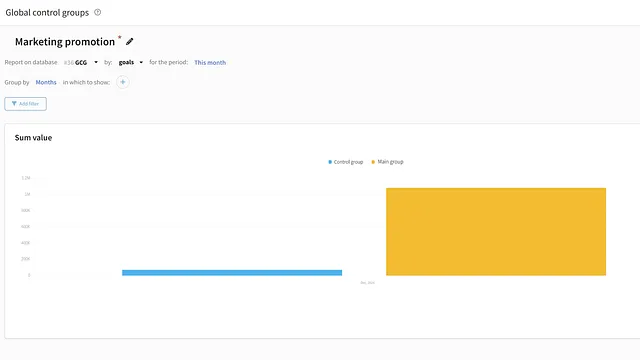Change grouping via the Months link
Image resolution: width=640 pixels, height=360 pixels.
click(x=46, y=82)
